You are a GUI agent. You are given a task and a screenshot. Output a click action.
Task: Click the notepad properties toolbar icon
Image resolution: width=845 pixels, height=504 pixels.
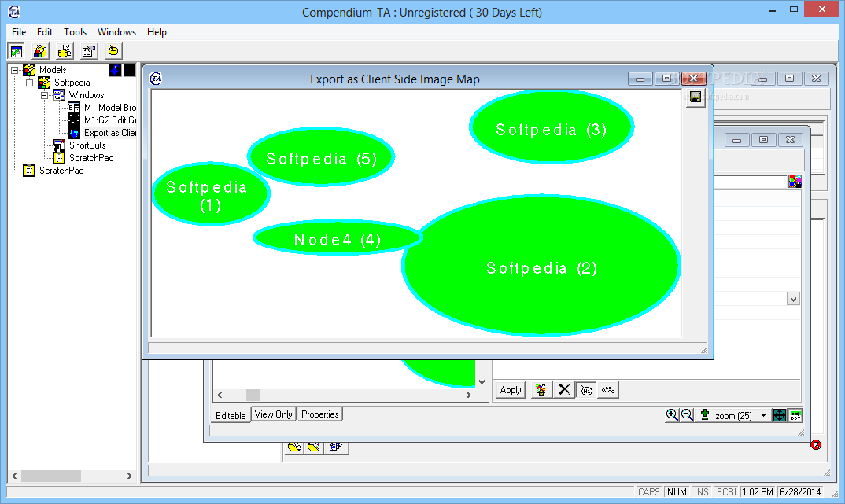[x=89, y=51]
